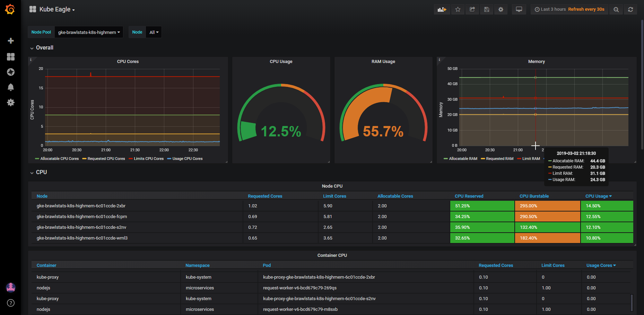644x315 pixels.
Task: Open dashboard settings gear in top bar
Action: click(501, 9)
